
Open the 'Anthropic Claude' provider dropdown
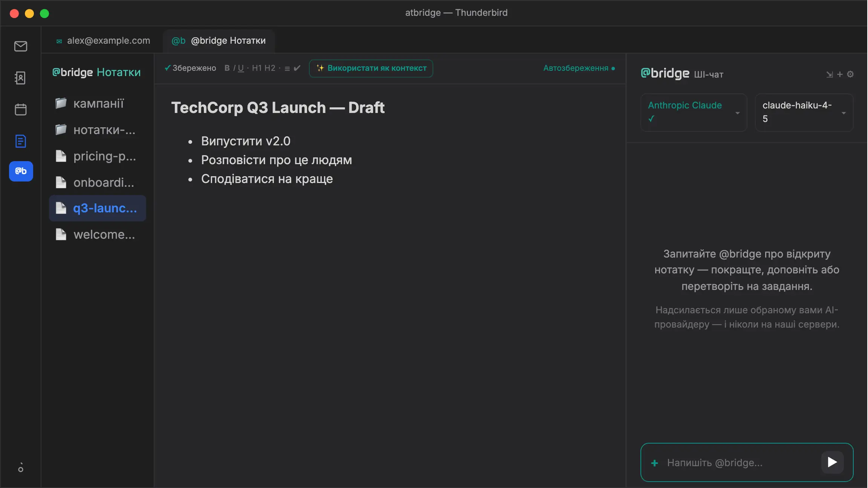click(x=694, y=112)
